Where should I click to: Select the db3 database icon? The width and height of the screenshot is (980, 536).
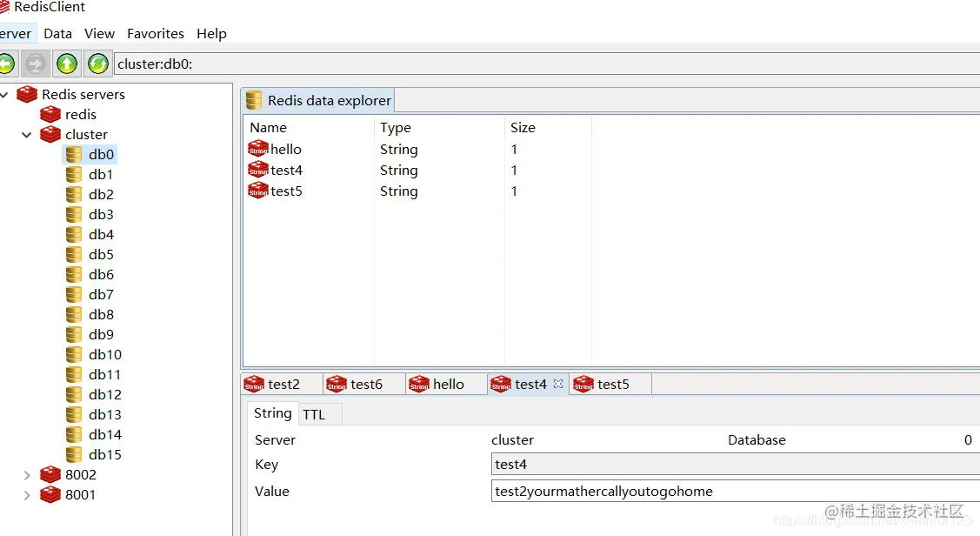(74, 215)
